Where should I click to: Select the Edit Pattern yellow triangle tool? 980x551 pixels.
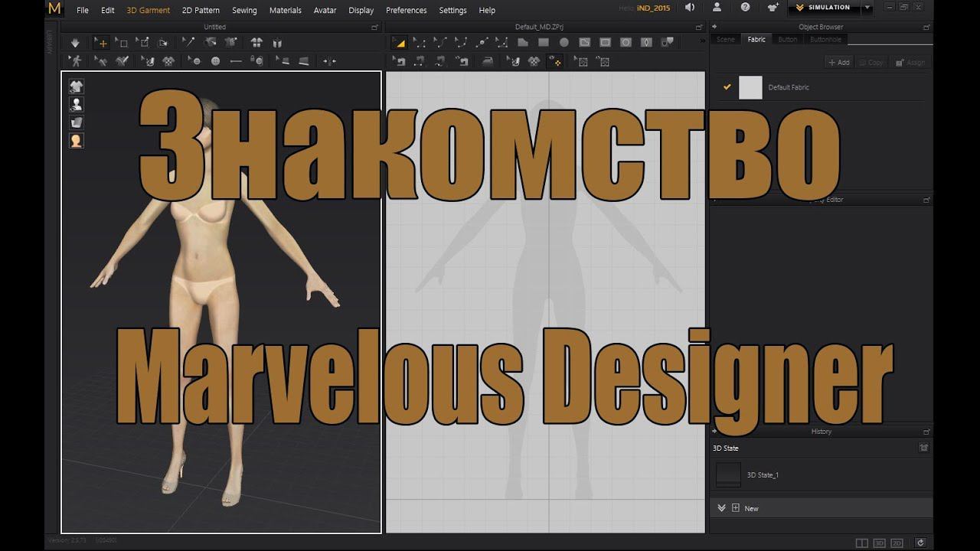click(x=399, y=43)
